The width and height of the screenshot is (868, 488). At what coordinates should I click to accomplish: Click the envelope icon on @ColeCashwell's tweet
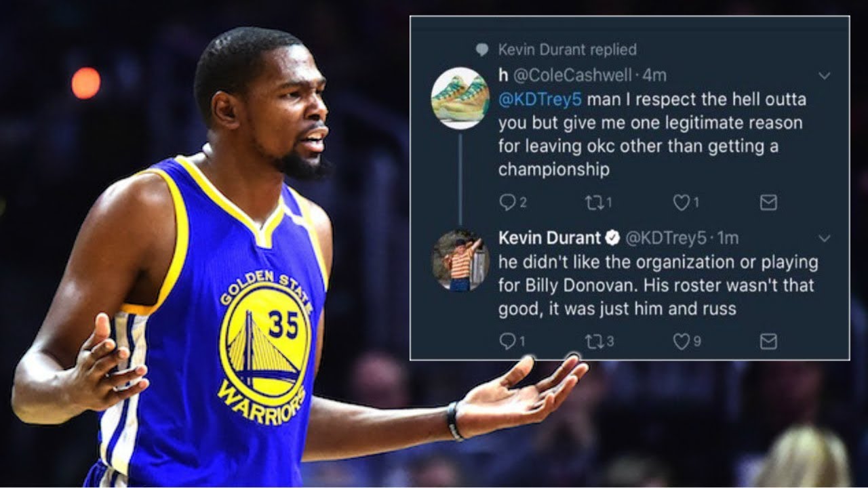click(x=768, y=202)
